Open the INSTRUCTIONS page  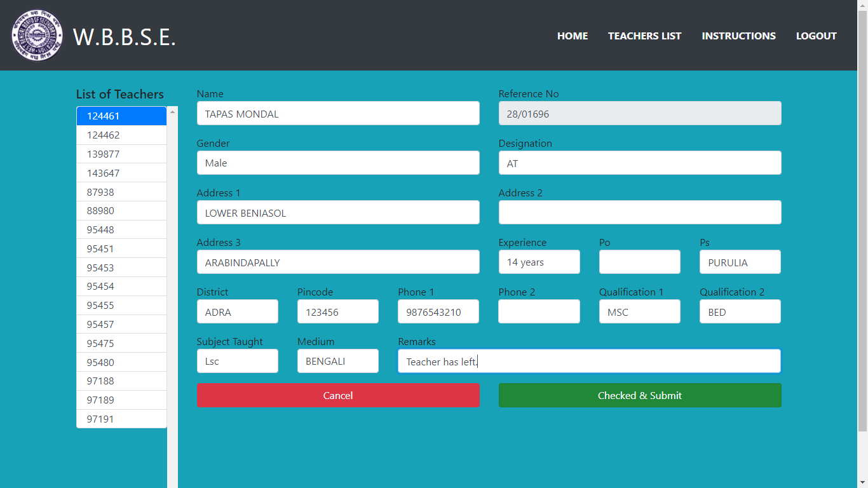tap(738, 36)
